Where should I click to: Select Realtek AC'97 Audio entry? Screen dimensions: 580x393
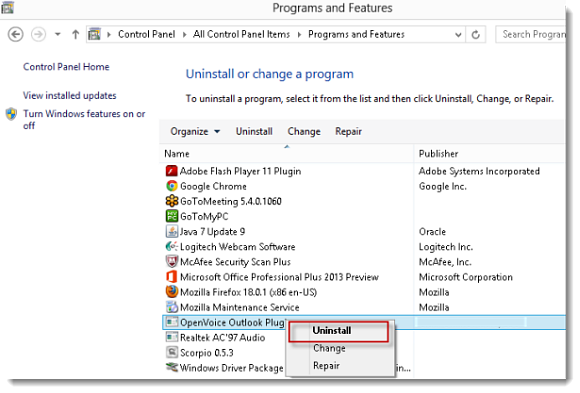222,337
